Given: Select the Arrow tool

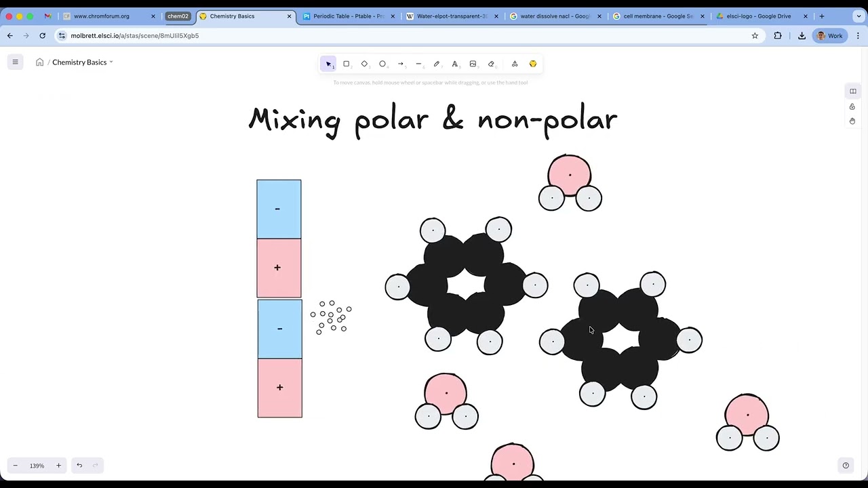Looking at the screenshot, I should (401, 64).
